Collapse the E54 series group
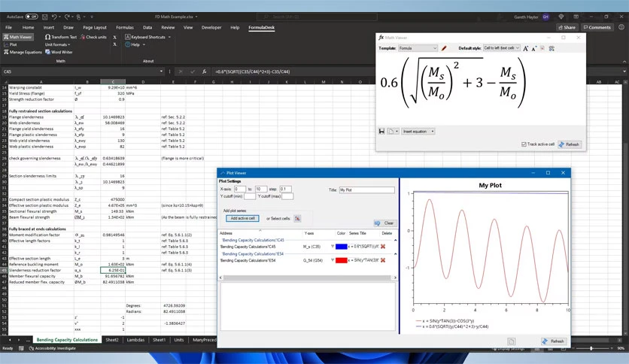Screen dimensions: 629x364 click(395, 253)
